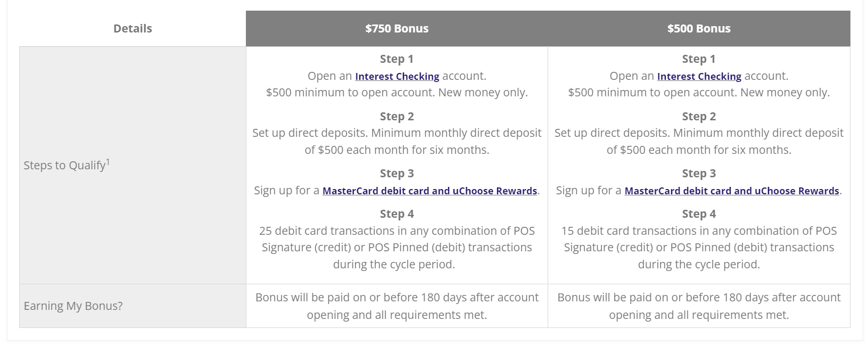
Task: Click the $500 Bonus column header
Action: coord(699,28)
